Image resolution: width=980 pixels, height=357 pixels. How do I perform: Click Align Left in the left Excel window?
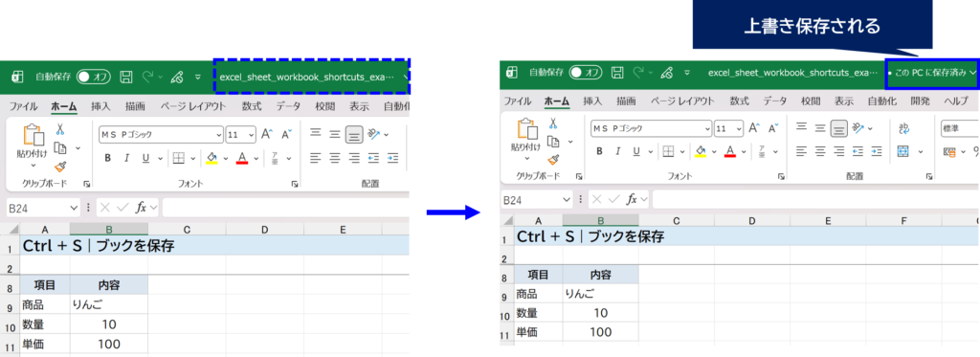(x=316, y=158)
